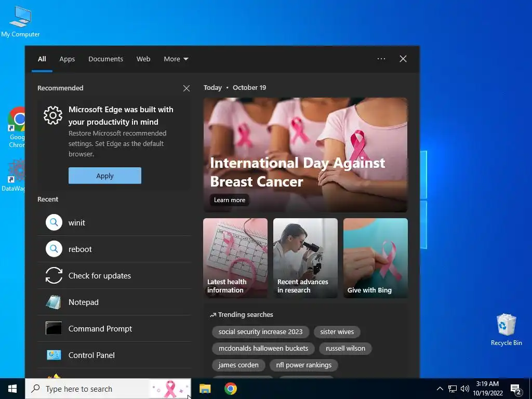Click the 'reboot' recent search text
This screenshot has height=399, width=532.
pyautogui.click(x=80, y=249)
